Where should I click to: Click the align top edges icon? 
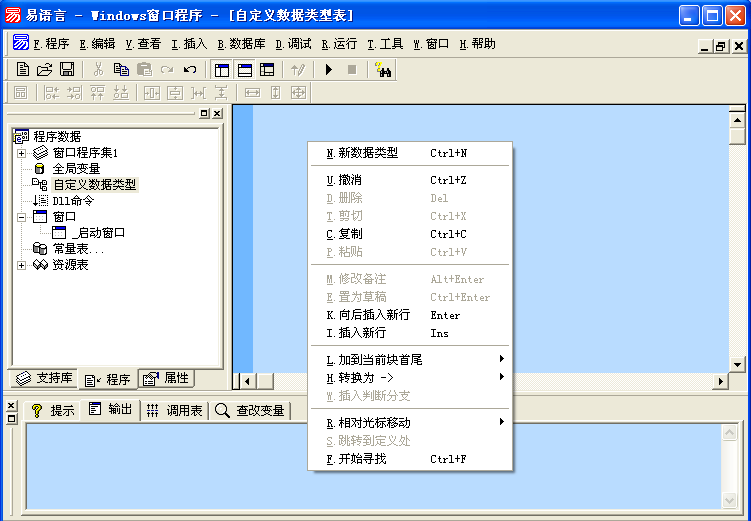click(x=97, y=92)
